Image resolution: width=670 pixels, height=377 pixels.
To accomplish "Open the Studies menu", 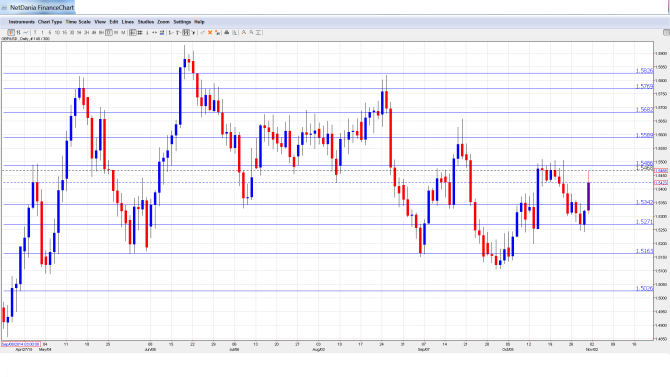I will coord(146,22).
